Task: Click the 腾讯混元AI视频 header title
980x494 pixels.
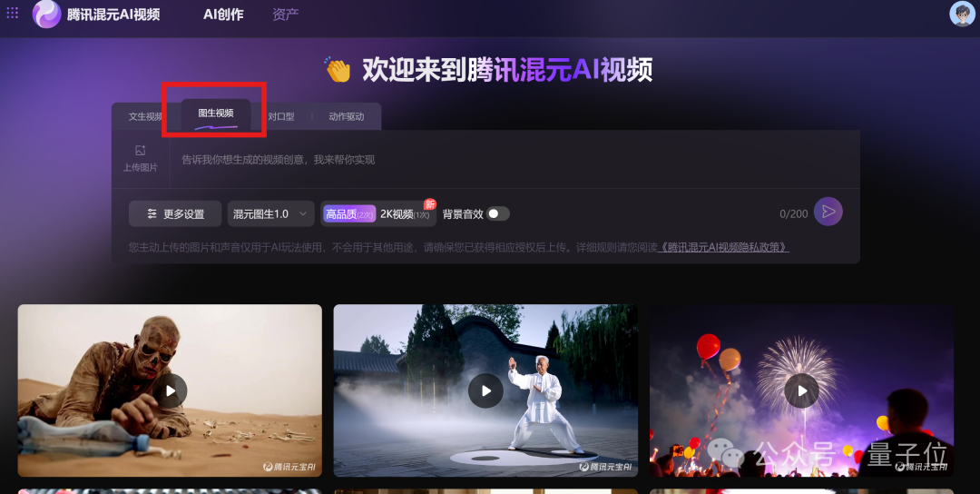Action: point(113,15)
